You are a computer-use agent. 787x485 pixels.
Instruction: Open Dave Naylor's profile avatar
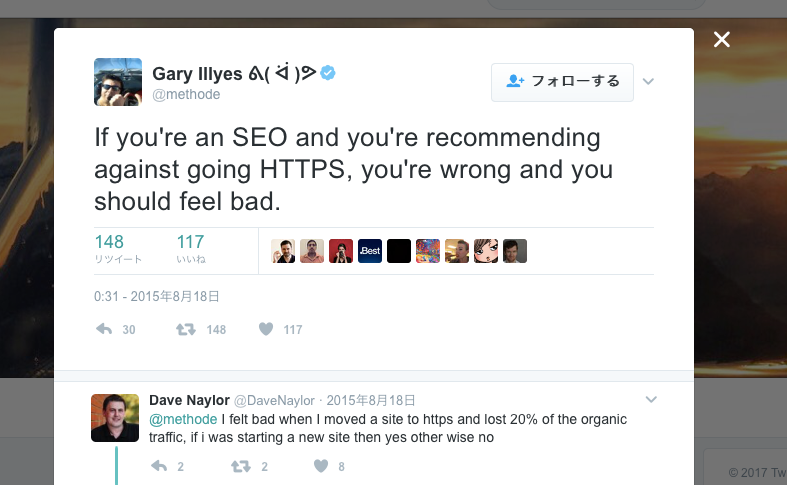115,418
